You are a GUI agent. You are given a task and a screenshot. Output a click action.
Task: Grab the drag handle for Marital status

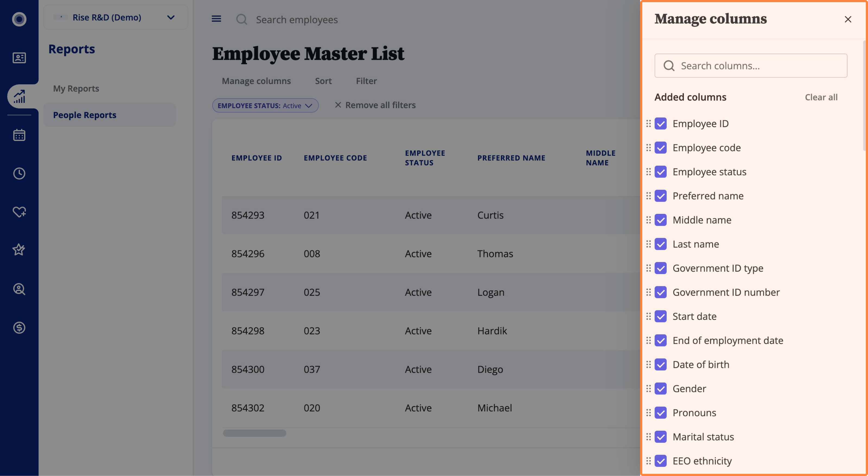648,437
